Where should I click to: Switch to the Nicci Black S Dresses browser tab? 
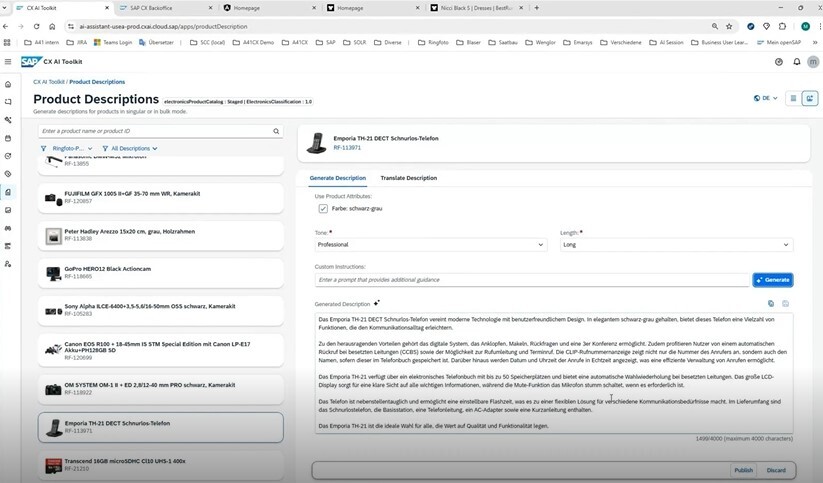pyautogui.click(x=476, y=8)
